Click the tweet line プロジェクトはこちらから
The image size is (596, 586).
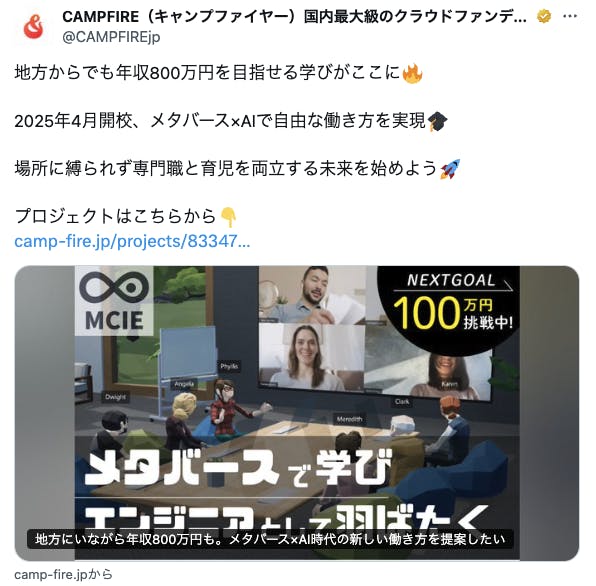coord(125,217)
